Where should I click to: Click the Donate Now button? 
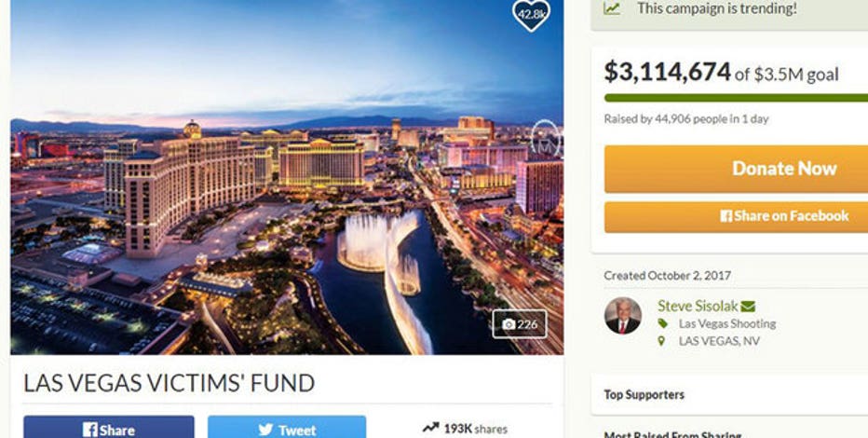coord(737,169)
